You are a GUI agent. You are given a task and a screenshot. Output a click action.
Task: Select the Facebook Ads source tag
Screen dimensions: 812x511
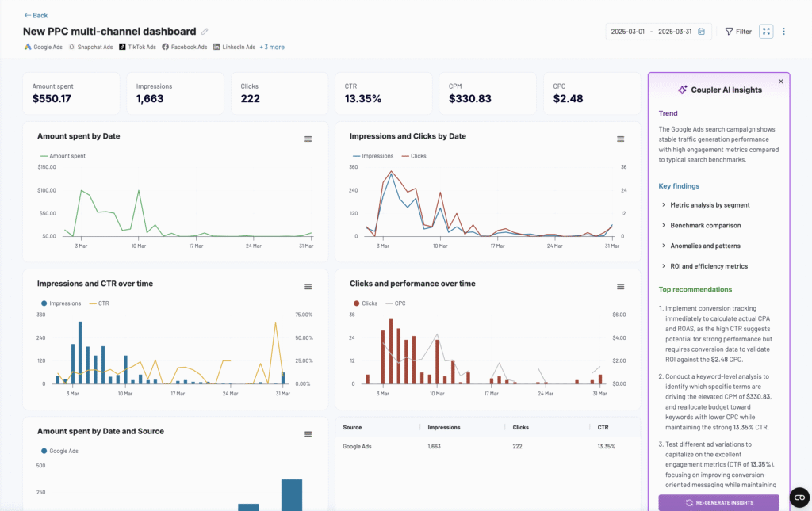(x=184, y=47)
